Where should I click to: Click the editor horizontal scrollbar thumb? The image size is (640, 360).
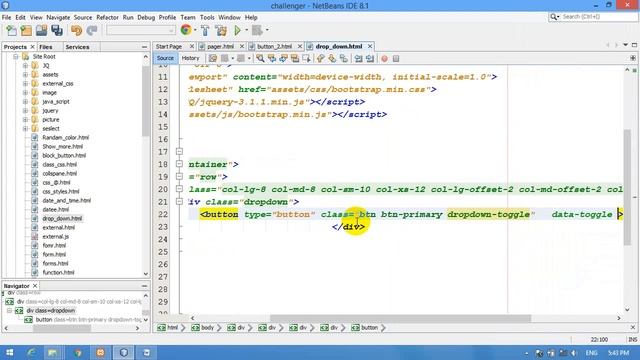point(400,318)
